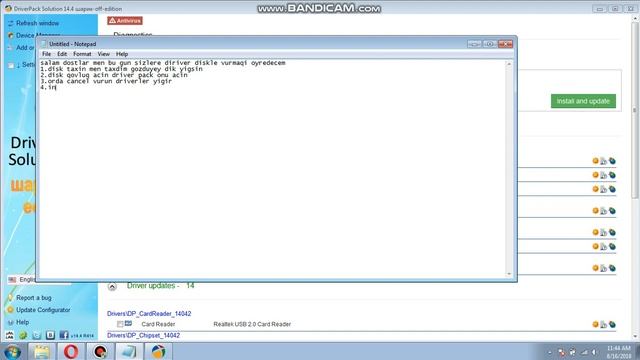The height and width of the screenshot is (360, 640).
Task: Click the Refresh window icon in DriverPack sidebar
Action: pyautogui.click(x=11, y=23)
